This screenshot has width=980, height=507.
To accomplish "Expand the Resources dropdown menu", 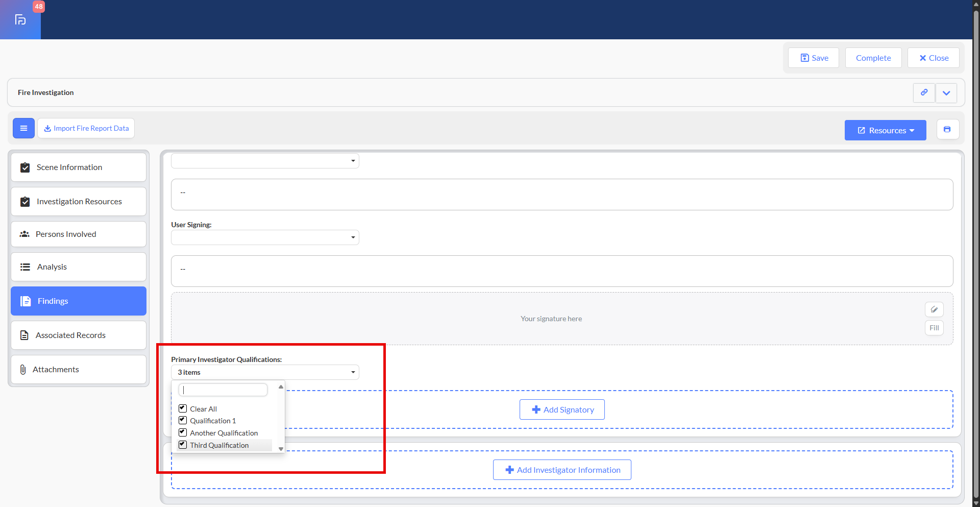I will pyautogui.click(x=885, y=131).
